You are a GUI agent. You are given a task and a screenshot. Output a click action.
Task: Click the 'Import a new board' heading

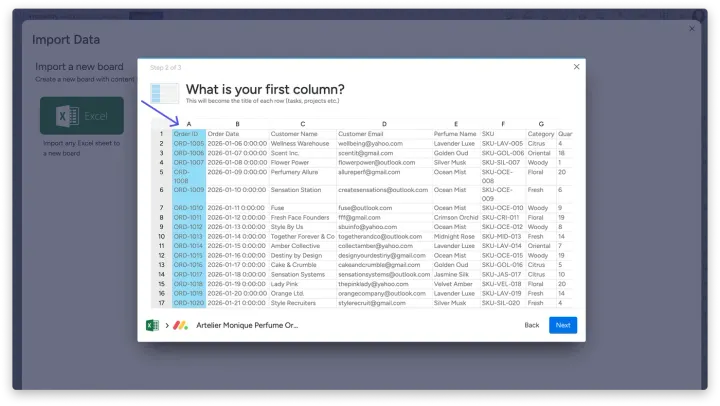click(79, 67)
